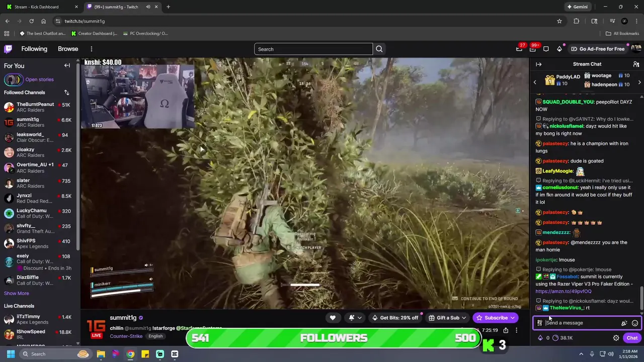This screenshot has width=644, height=362.
Task: Open leaksworld_ channel in sidebar
Action: [x=38, y=137]
